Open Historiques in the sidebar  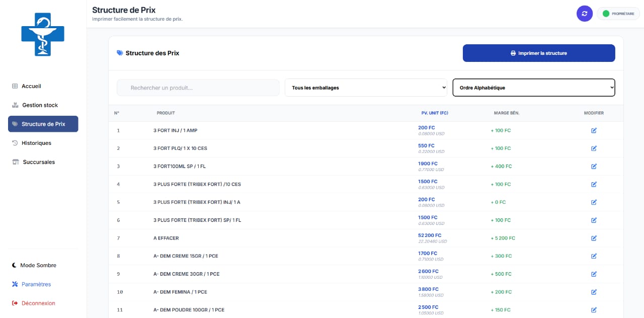point(43,143)
